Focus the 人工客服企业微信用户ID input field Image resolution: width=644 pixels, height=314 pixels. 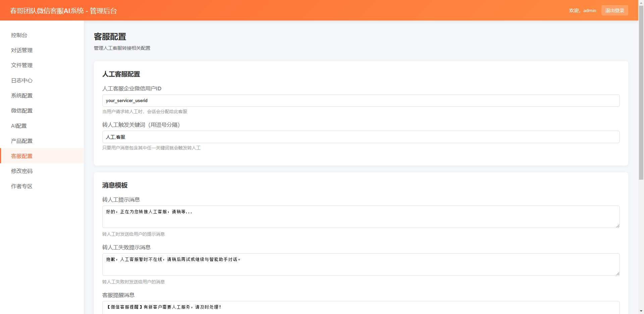pos(361,101)
